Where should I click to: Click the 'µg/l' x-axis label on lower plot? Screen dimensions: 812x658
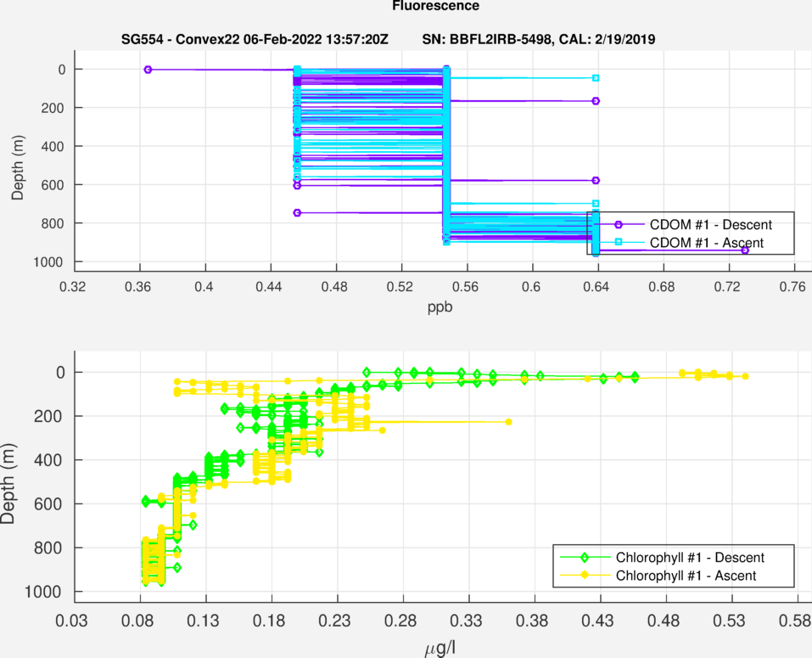coord(441,650)
